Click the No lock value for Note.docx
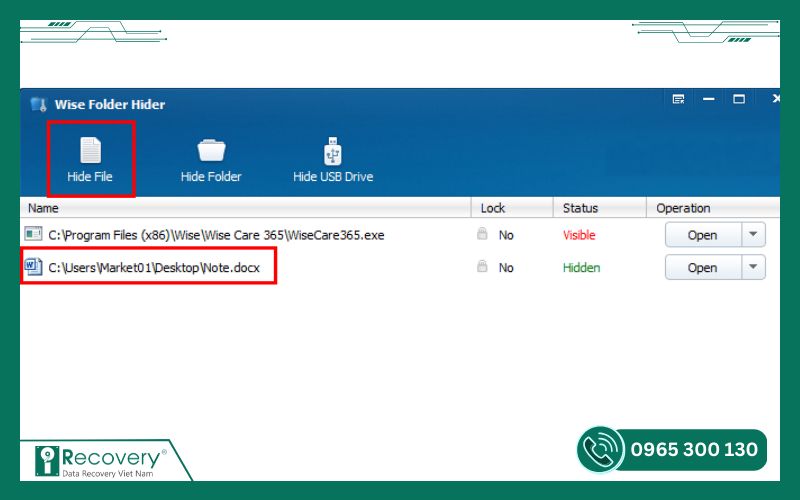The width and height of the screenshot is (800, 500). (x=506, y=267)
